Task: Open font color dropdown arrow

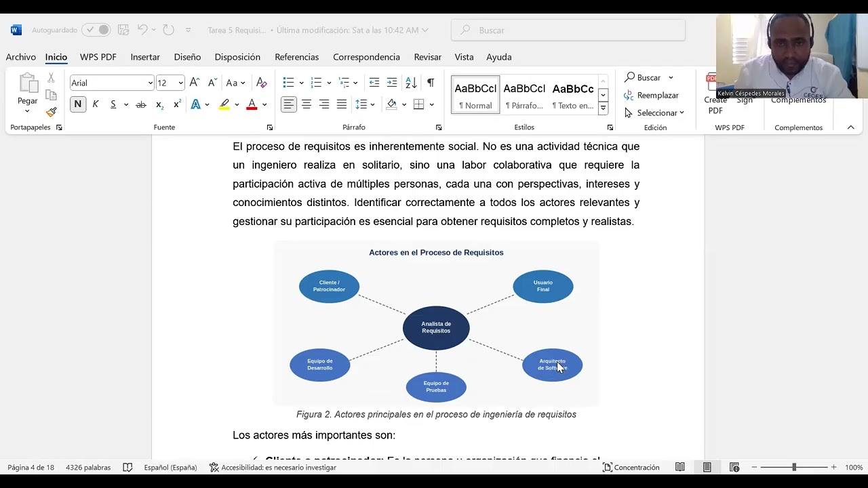Action: pyautogui.click(x=264, y=104)
